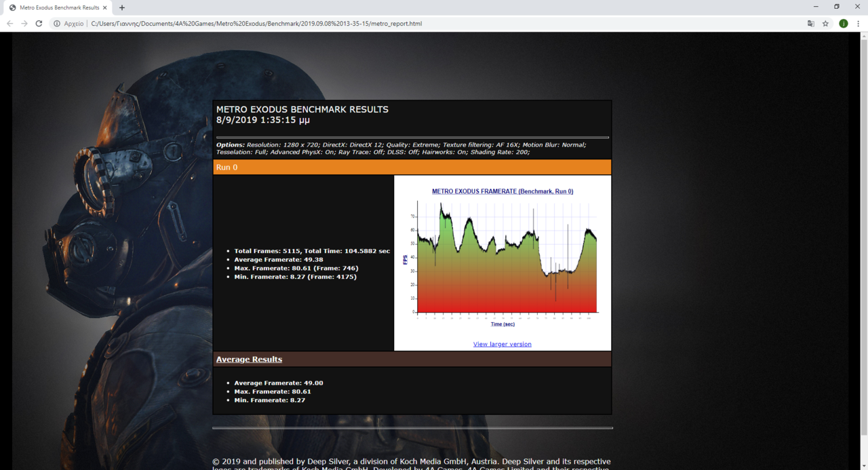Bookmark this page with star icon
The width and height of the screenshot is (868, 470).
coord(825,23)
